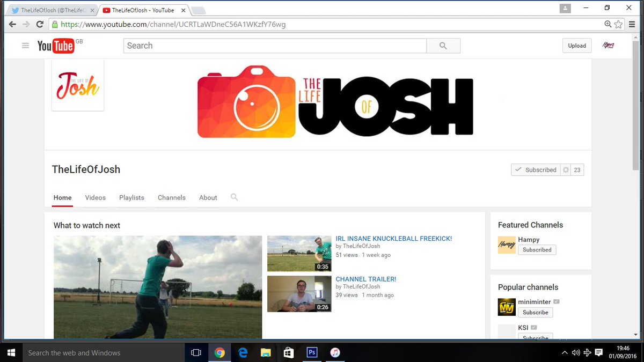Open the volume slider from the speaker icon
The image size is (644, 362).
575,352
